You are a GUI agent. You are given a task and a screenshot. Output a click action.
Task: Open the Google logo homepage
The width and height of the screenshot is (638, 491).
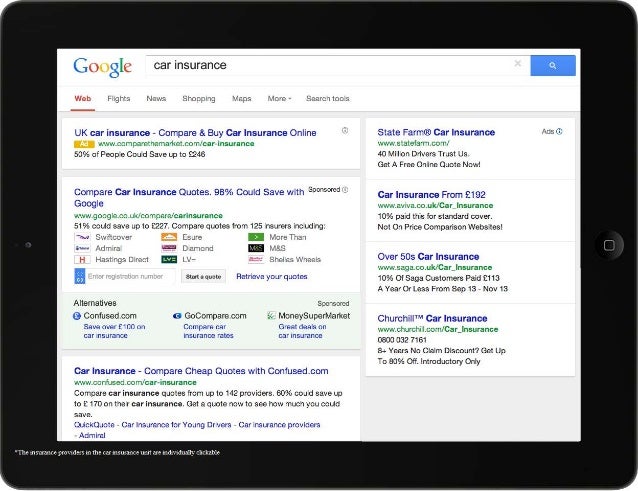tap(103, 67)
